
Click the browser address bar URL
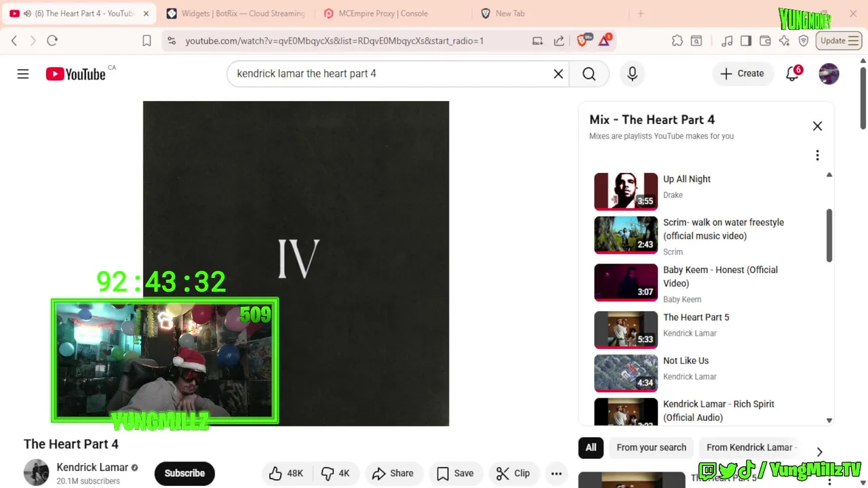click(x=334, y=41)
